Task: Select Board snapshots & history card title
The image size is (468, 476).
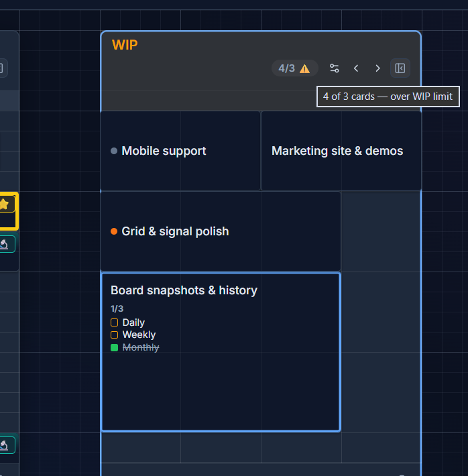Action: tap(184, 290)
